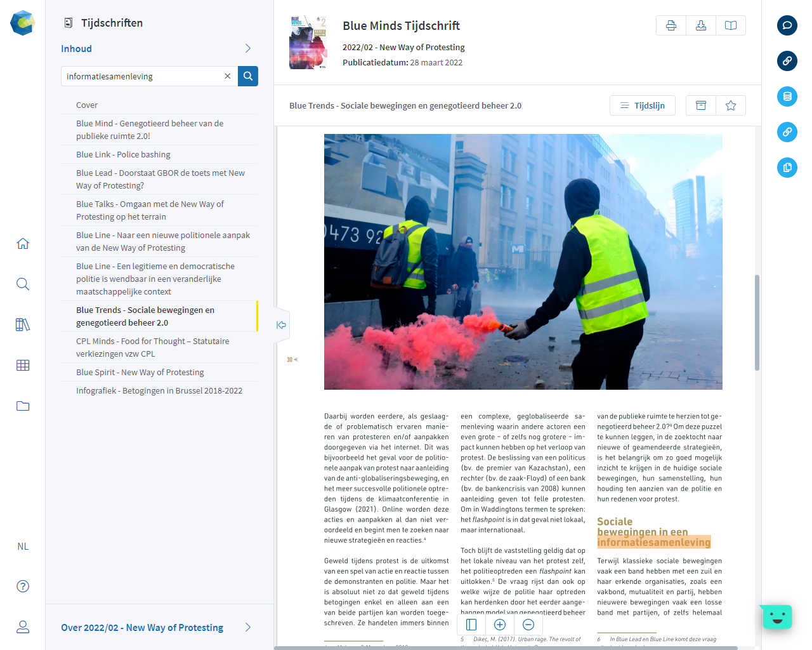Mark article as favorite with star
This screenshot has width=812, height=650.
point(731,105)
